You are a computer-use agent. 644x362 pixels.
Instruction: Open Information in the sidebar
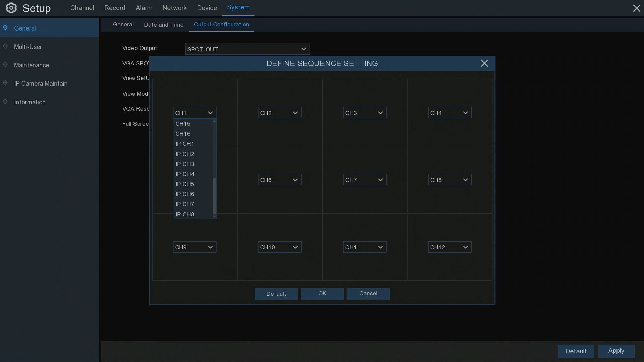pyautogui.click(x=30, y=102)
